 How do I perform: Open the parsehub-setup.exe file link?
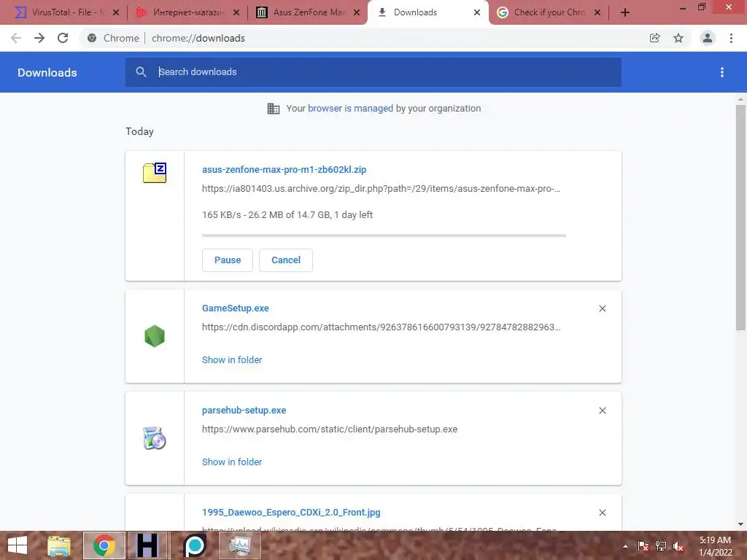(244, 410)
